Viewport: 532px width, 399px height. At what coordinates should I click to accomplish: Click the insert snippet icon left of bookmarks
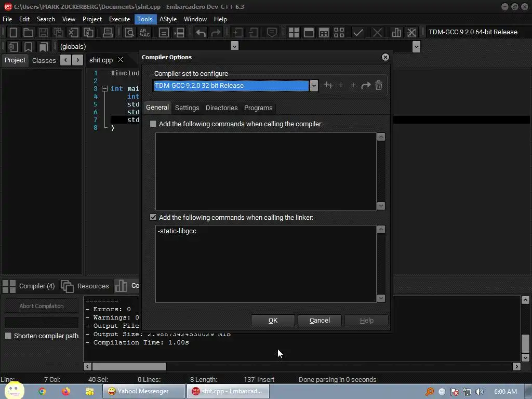click(13, 47)
